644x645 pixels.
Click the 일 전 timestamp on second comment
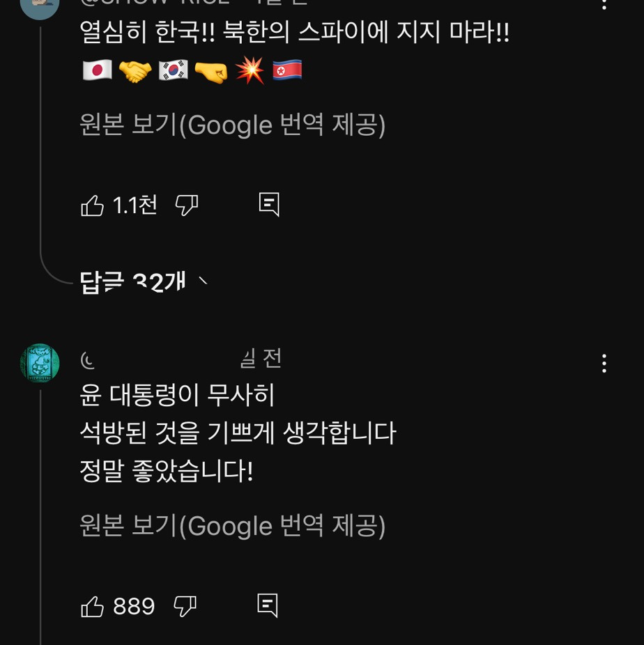pos(261,359)
